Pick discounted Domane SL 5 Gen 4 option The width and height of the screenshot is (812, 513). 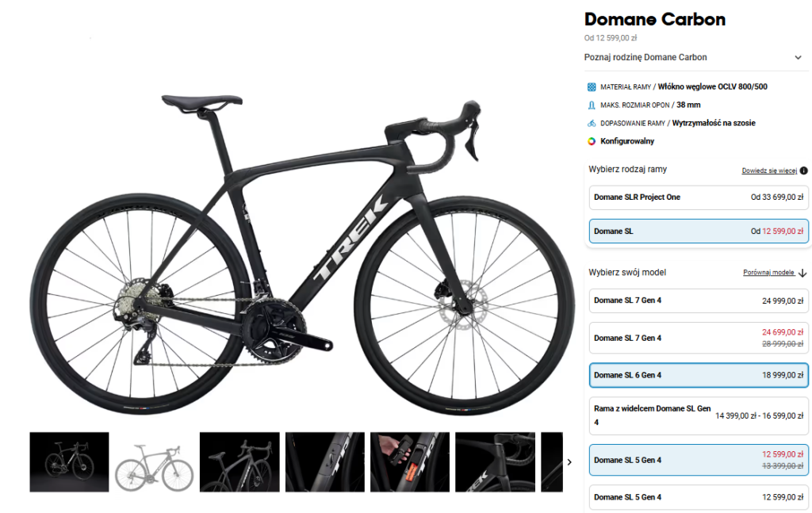click(699, 460)
